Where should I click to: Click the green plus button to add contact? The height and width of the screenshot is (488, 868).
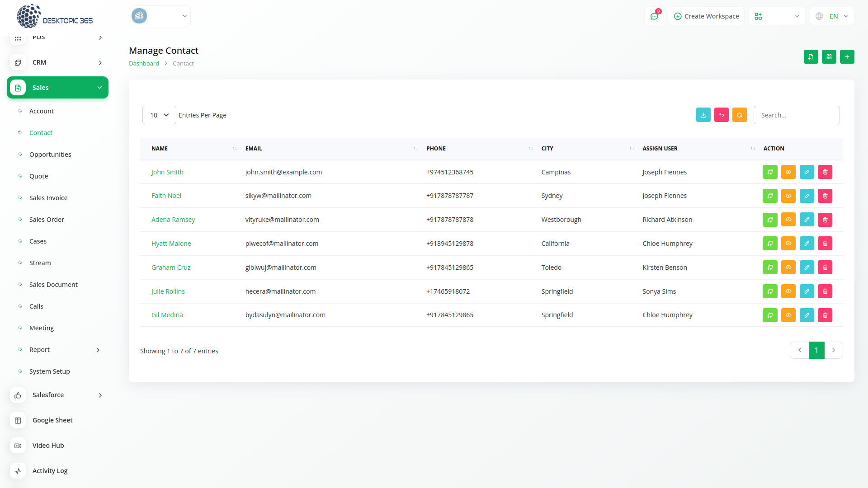point(847,57)
